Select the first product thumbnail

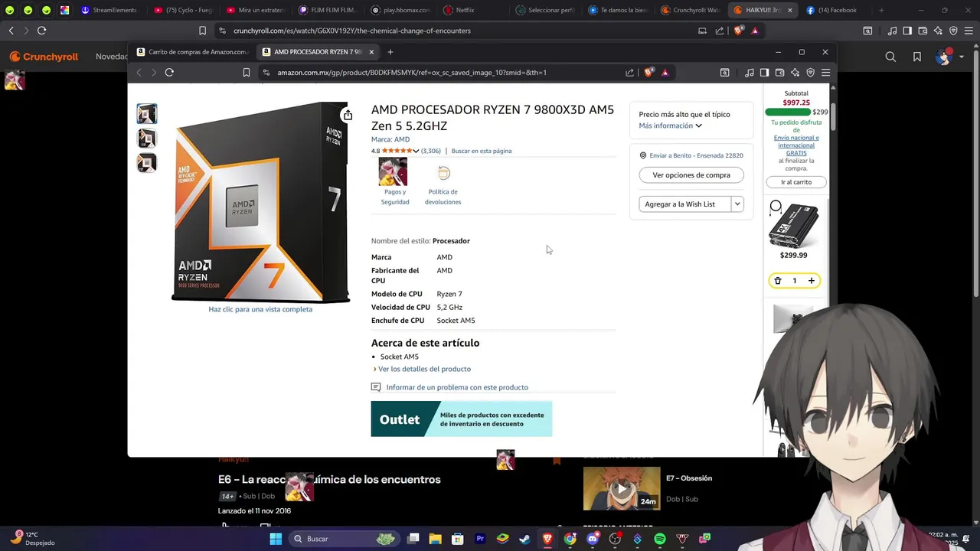tap(147, 114)
